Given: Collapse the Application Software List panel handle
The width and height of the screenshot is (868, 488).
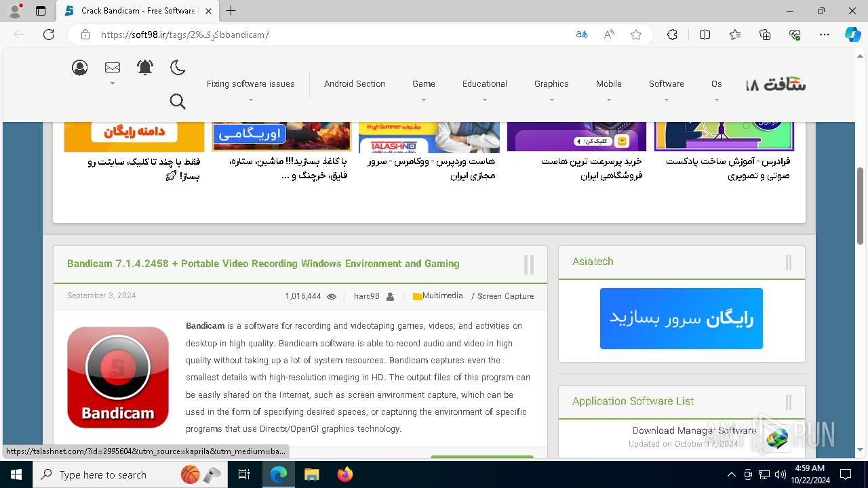Looking at the screenshot, I should (789, 403).
